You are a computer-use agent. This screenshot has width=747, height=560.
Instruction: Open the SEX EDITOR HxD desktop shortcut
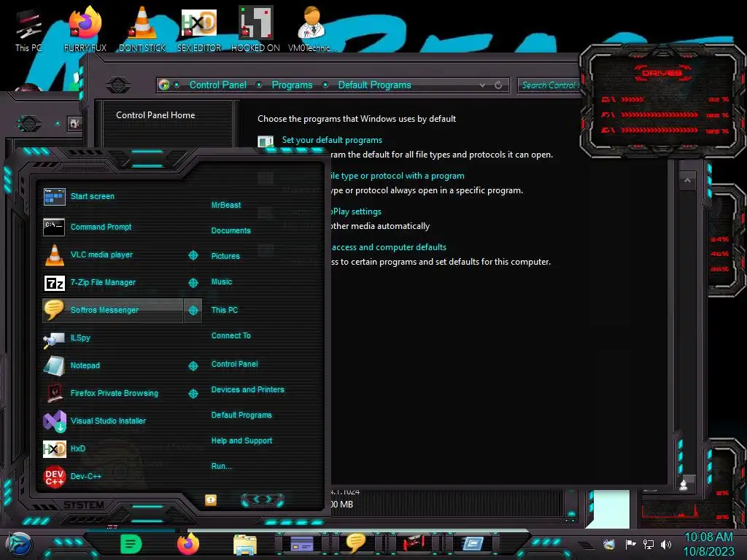(x=199, y=29)
